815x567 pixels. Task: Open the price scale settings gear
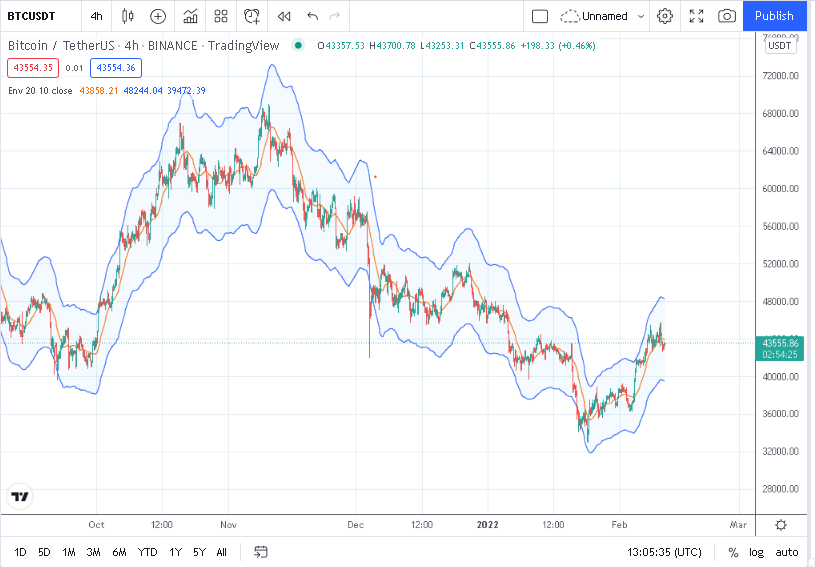[x=781, y=525]
